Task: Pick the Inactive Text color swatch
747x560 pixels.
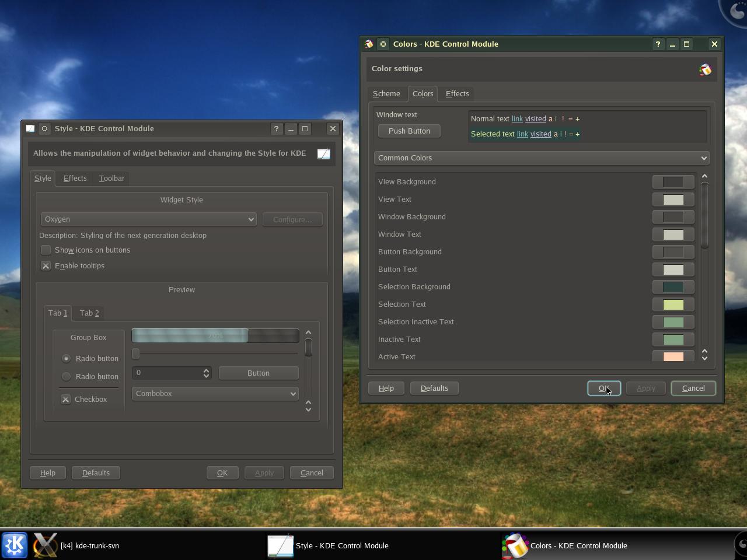Action: point(673,339)
